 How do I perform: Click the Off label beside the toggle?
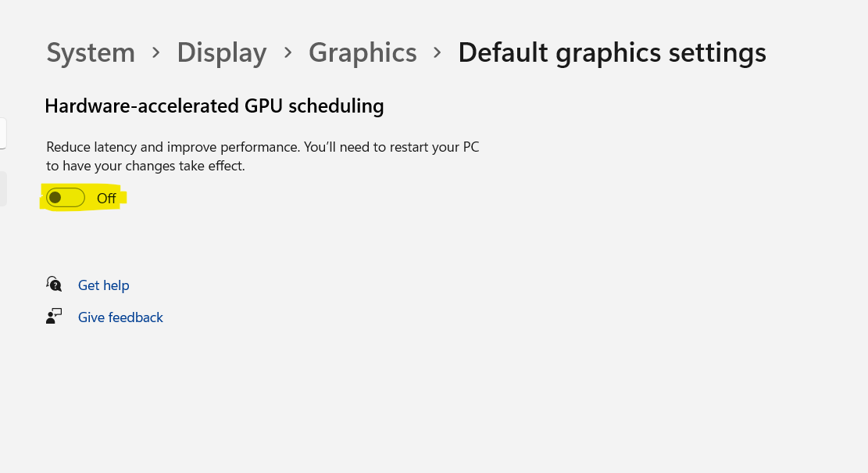click(x=106, y=199)
